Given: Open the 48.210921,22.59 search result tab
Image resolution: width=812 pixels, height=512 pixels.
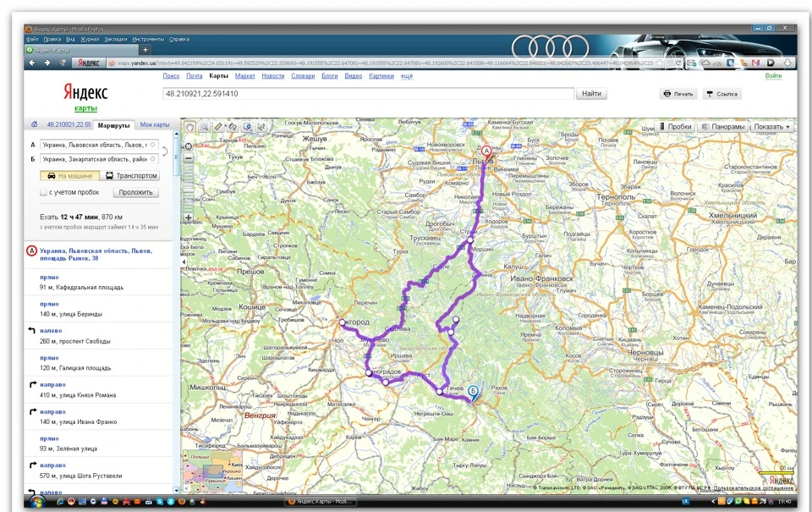Looking at the screenshot, I should tap(69, 125).
